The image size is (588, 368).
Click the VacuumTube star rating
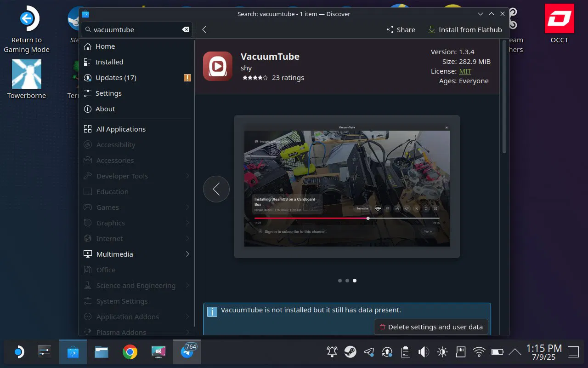(255, 78)
